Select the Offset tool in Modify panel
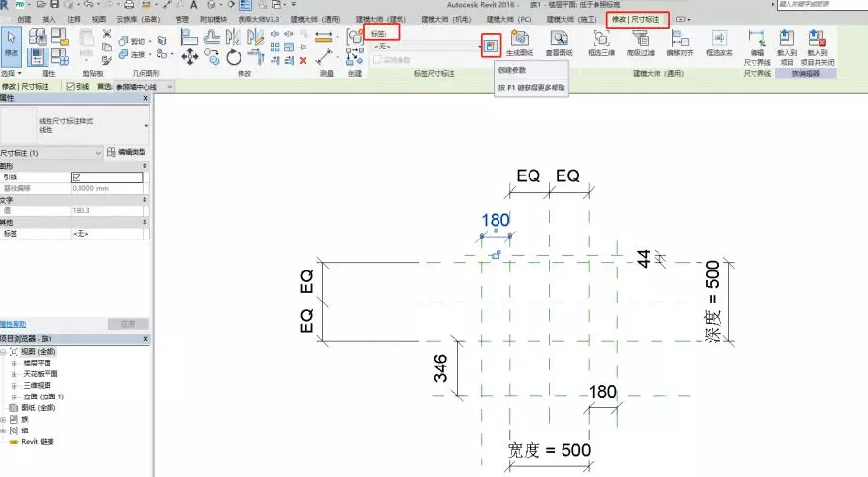The height and width of the screenshot is (477, 868). (211, 37)
